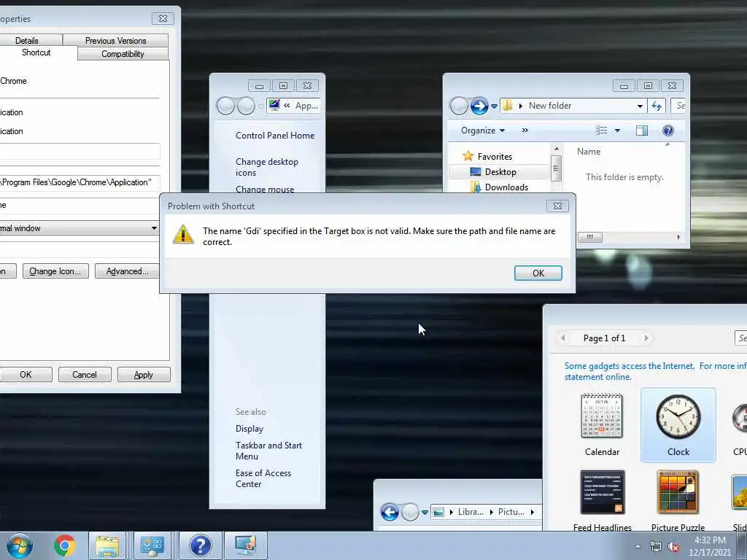Image resolution: width=747 pixels, height=560 pixels.
Task: Open Personalization taskbar icon
Action: 245,545
